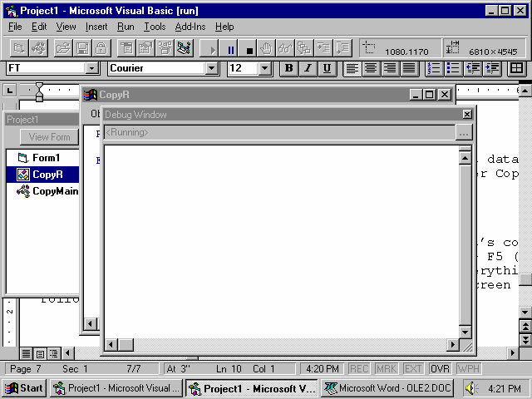Open the Add-Ins menu
This screenshot has height=399, width=532.
click(x=190, y=27)
